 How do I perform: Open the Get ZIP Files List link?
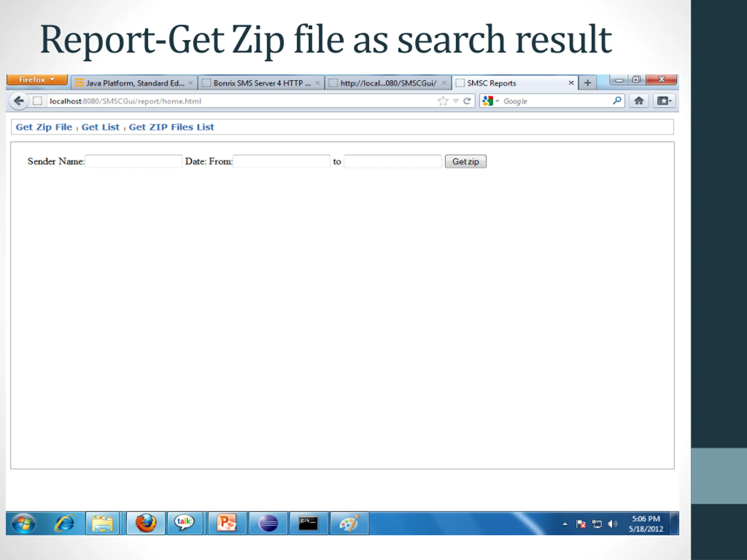tap(172, 127)
